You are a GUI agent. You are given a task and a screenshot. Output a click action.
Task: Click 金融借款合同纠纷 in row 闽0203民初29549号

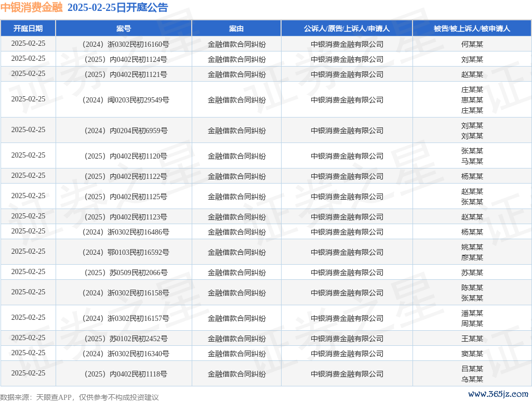tap(236, 100)
